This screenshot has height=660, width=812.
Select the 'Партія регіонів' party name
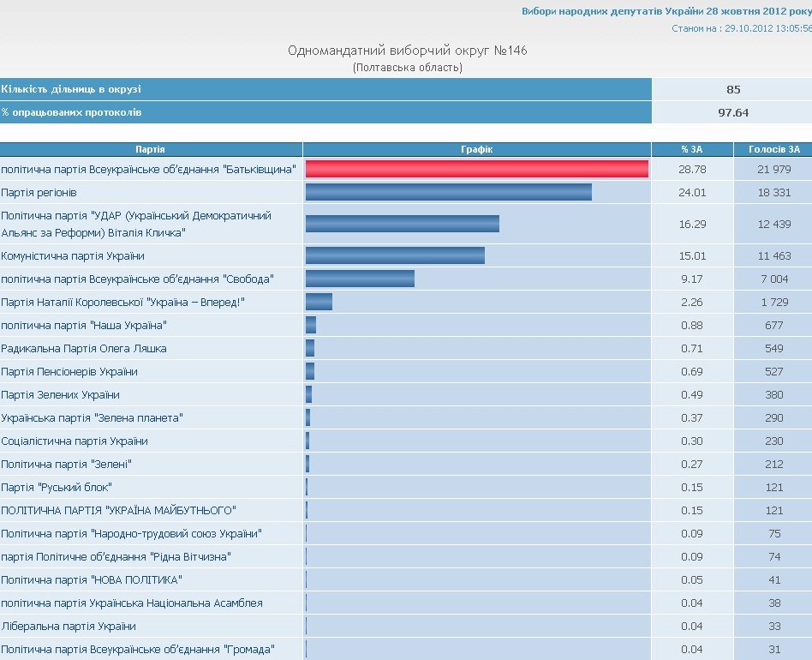(x=39, y=193)
